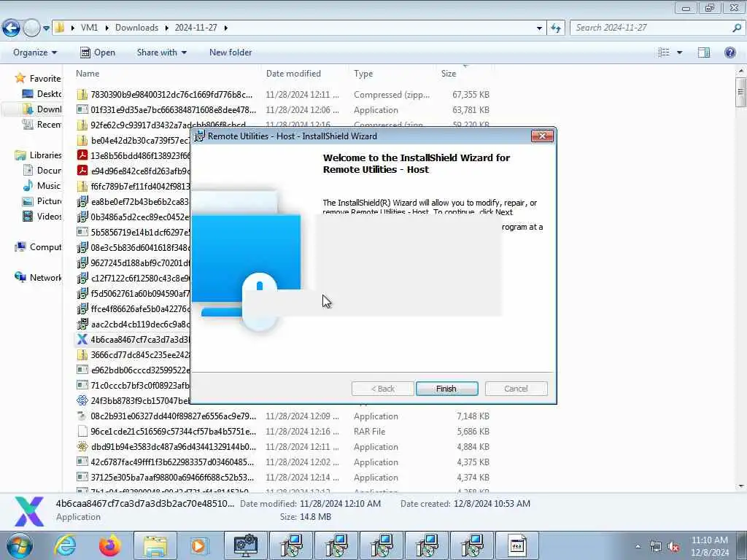Launch Internet Explorer from the taskbar

click(x=65, y=545)
